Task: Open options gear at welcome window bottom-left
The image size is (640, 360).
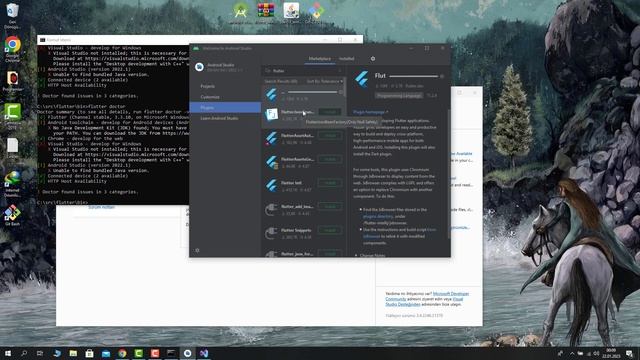Action: [x=198, y=250]
